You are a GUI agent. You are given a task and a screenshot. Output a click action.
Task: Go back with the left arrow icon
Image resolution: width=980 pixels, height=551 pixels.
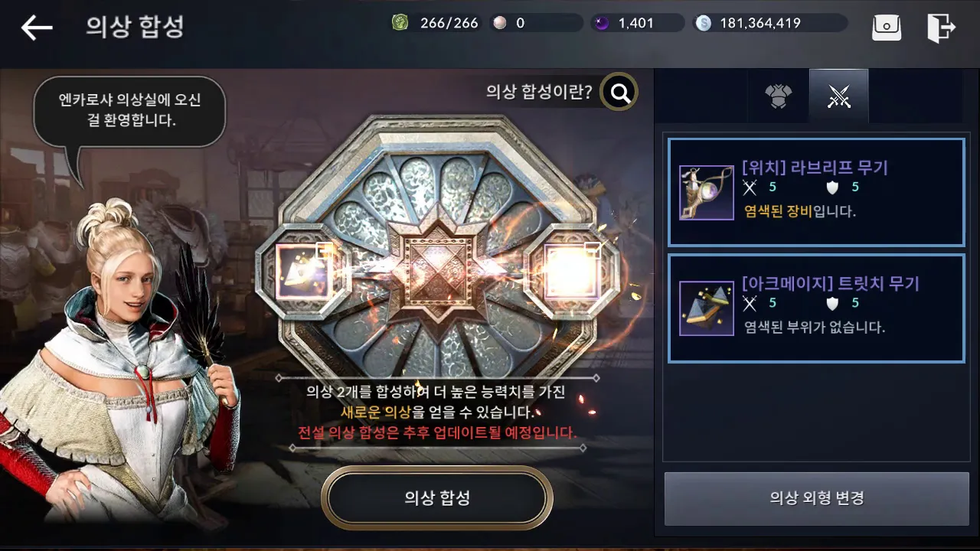coord(37,28)
